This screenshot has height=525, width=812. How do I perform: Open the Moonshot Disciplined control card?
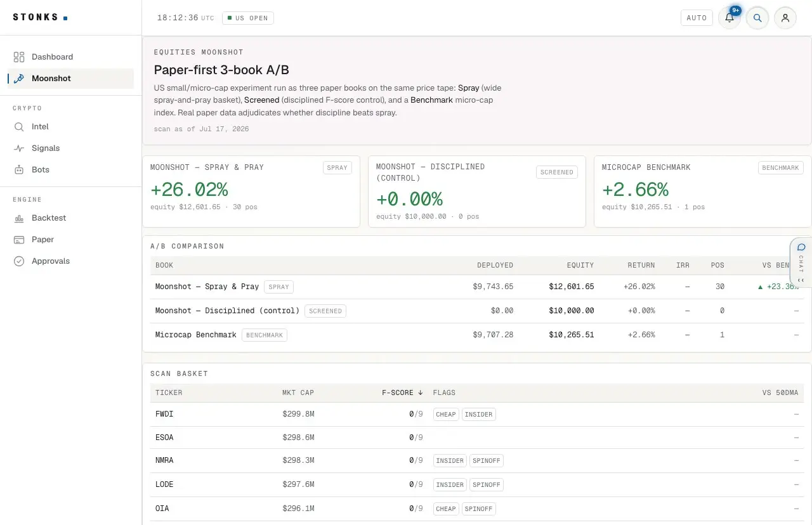click(477, 191)
